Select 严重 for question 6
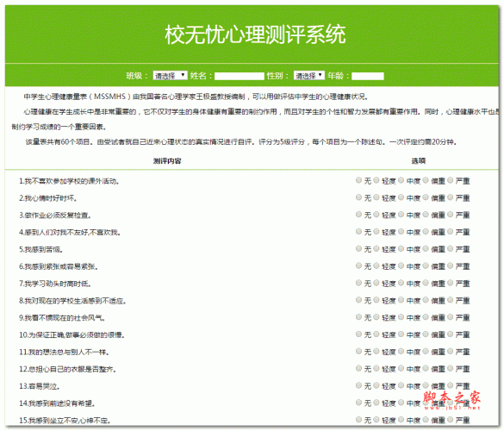This screenshot has height=431, width=504. tap(451, 265)
